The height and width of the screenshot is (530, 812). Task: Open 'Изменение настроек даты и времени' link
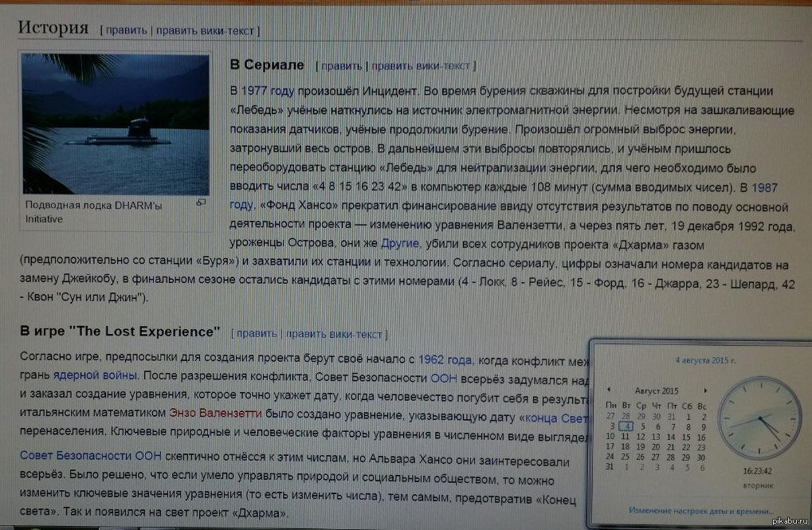coord(700,510)
